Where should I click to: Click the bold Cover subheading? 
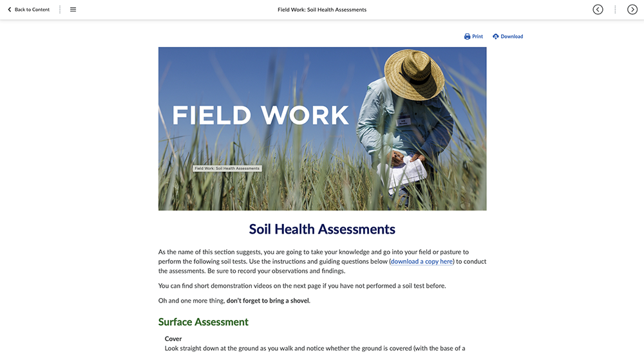173,339
